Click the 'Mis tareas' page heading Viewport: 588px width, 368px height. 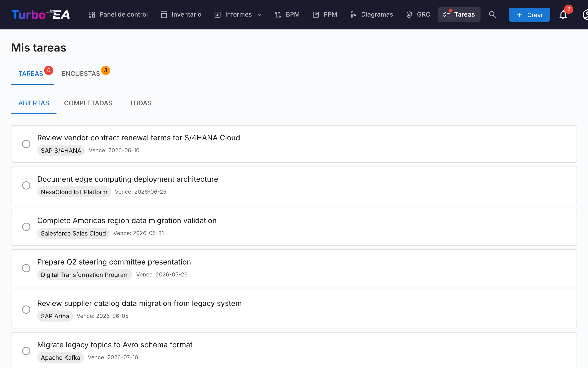point(39,47)
